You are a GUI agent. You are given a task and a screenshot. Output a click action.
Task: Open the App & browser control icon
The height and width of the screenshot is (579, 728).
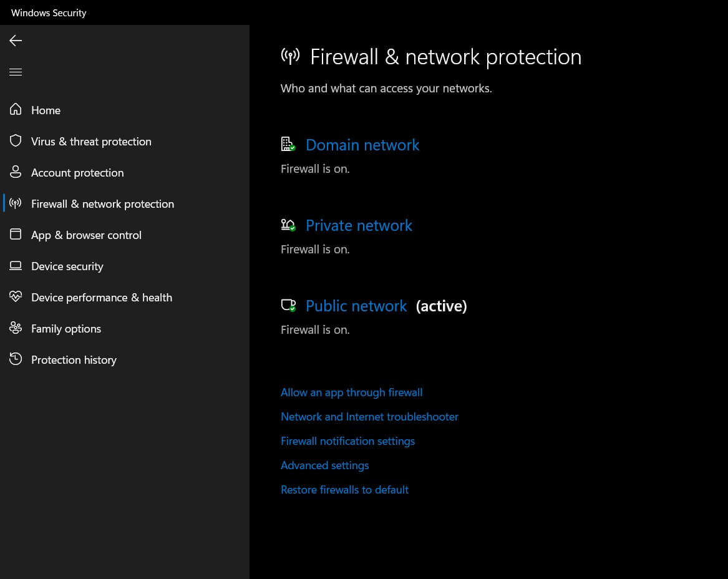pyautogui.click(x=16, y=235)
